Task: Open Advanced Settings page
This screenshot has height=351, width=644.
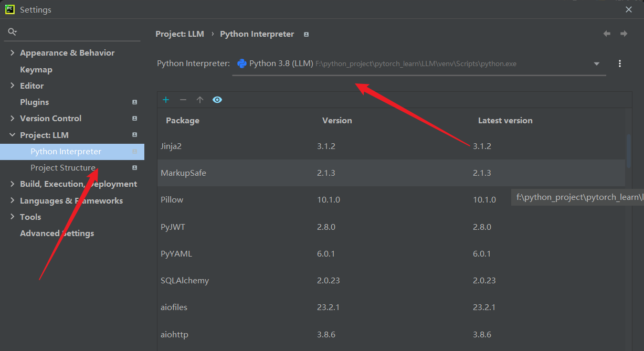Action: pyautogui.click(x=57, y=233)
